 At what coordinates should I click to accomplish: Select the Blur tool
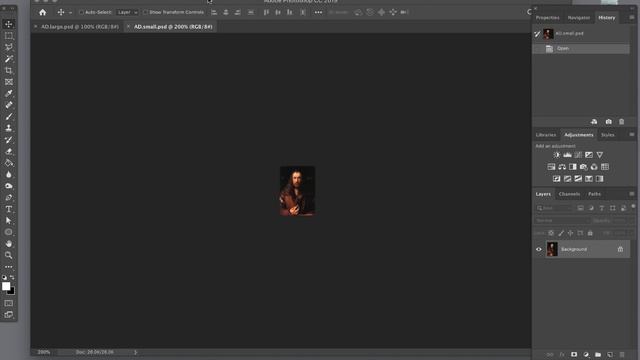(9, 174)
